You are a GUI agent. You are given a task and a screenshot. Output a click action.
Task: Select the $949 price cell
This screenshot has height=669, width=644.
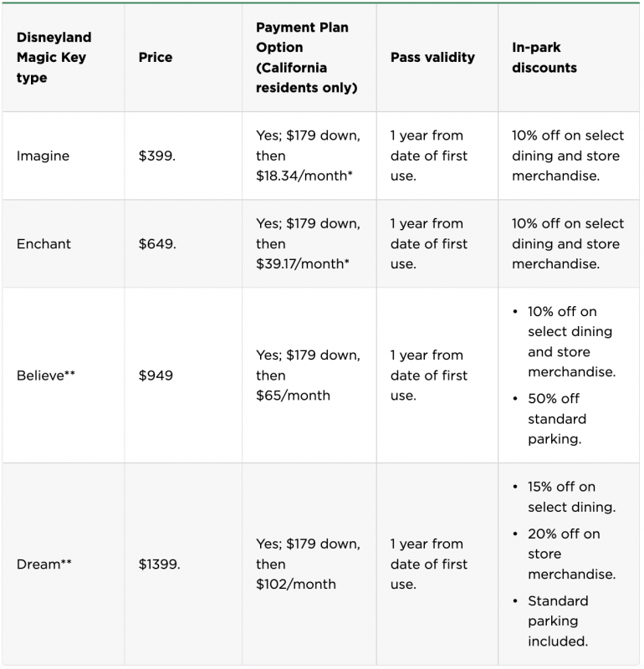(x=156, y=375)
